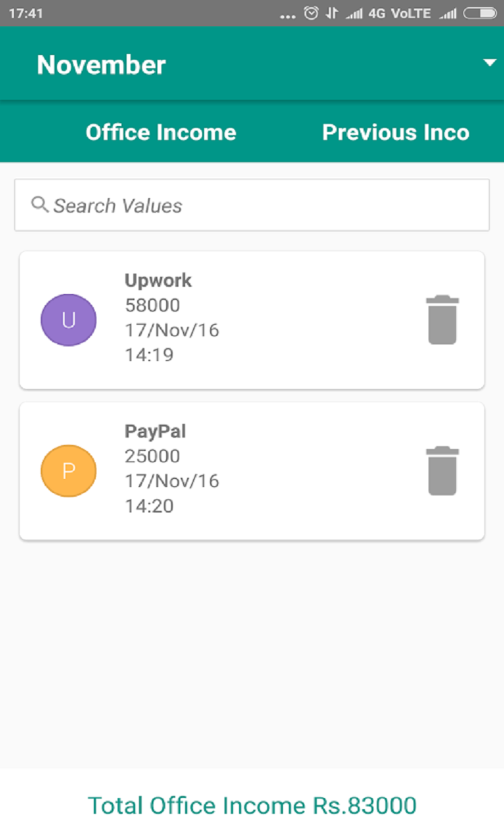Tap the battery indicator in status bar
The height and width of the screenshot is (840, 504).
tap(480, 13)
